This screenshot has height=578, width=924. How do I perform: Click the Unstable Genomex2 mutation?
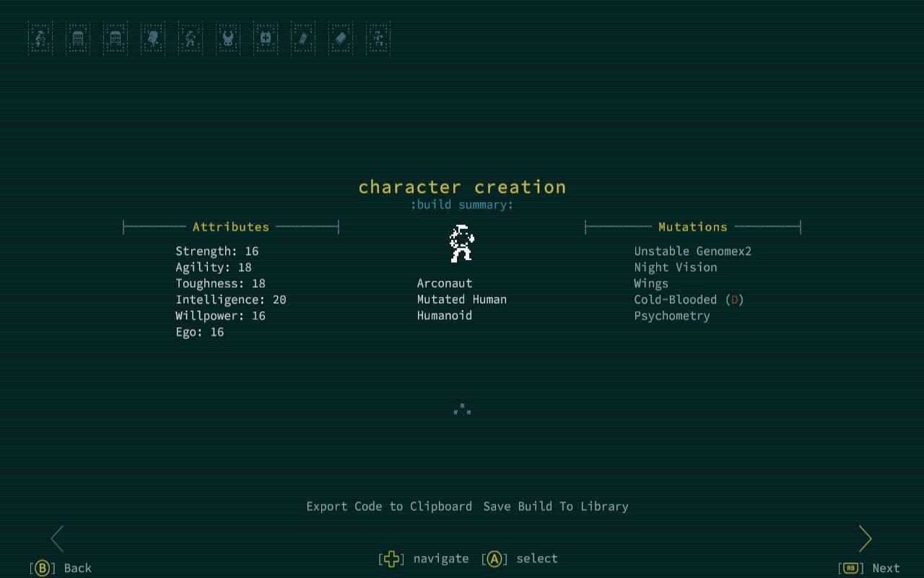coord(693,251)
